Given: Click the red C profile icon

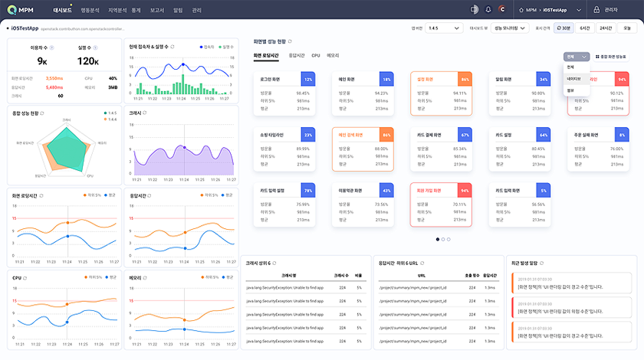Looking at the screenshot, I should pos(501,9).
